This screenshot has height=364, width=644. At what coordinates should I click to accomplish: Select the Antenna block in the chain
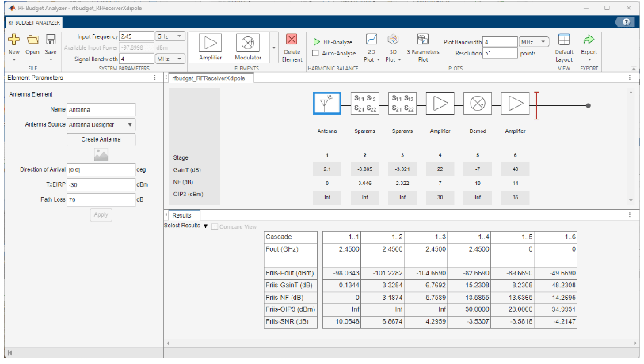tap(327, 103)
